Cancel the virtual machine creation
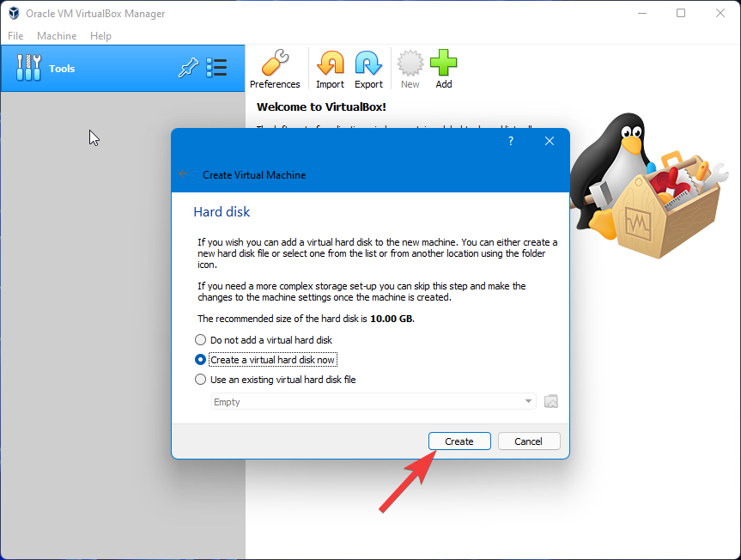Screen dimensions: 741x560 [x=528, y=441]
